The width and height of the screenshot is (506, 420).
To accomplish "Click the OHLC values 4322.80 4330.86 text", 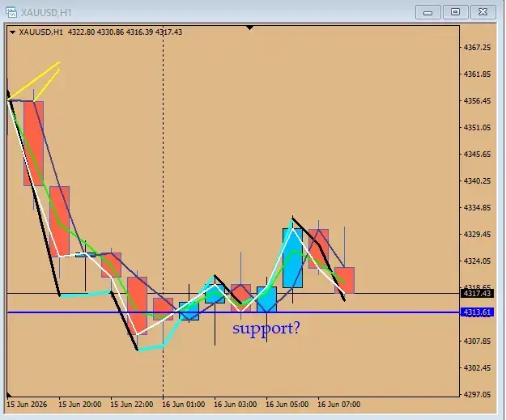I will pos(96,32).
